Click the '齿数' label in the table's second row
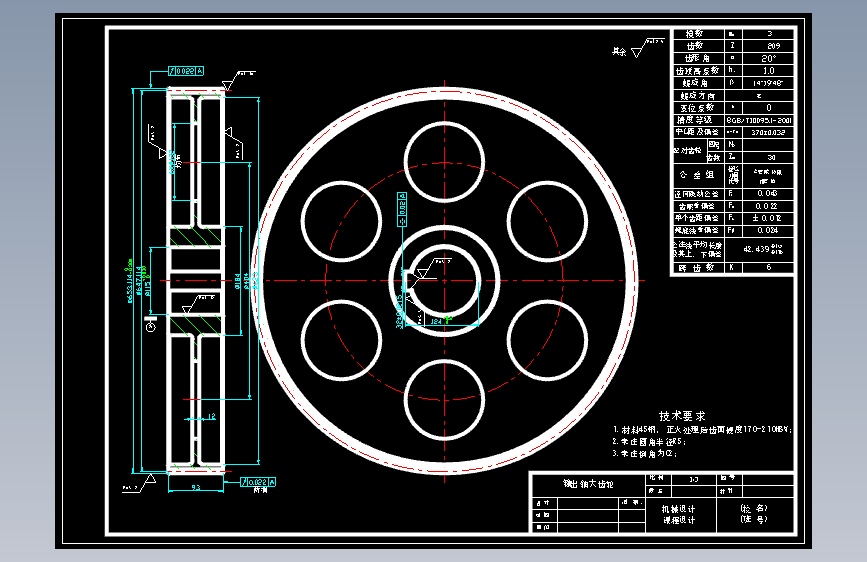This screenshot has height=562, width=867. [694, 46]
